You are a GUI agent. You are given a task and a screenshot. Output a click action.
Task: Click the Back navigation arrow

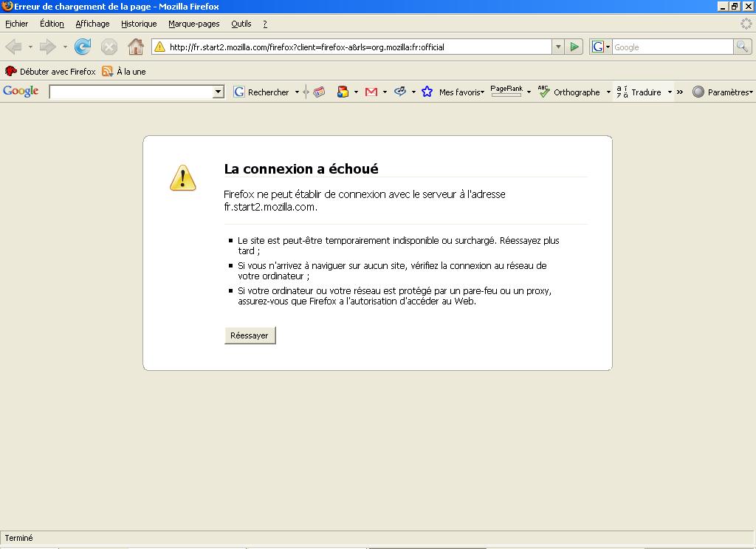(14, 47)
